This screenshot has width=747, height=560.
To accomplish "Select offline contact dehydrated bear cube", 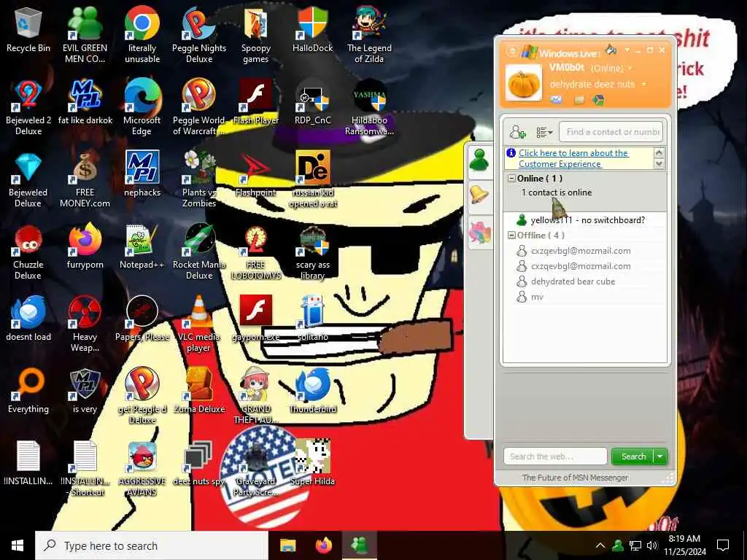I will (x=585, y=281).
